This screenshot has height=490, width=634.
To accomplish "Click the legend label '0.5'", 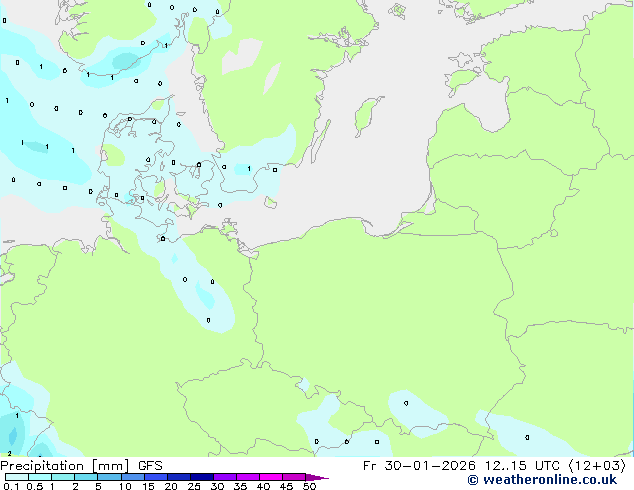I will (x=35, y=486).
